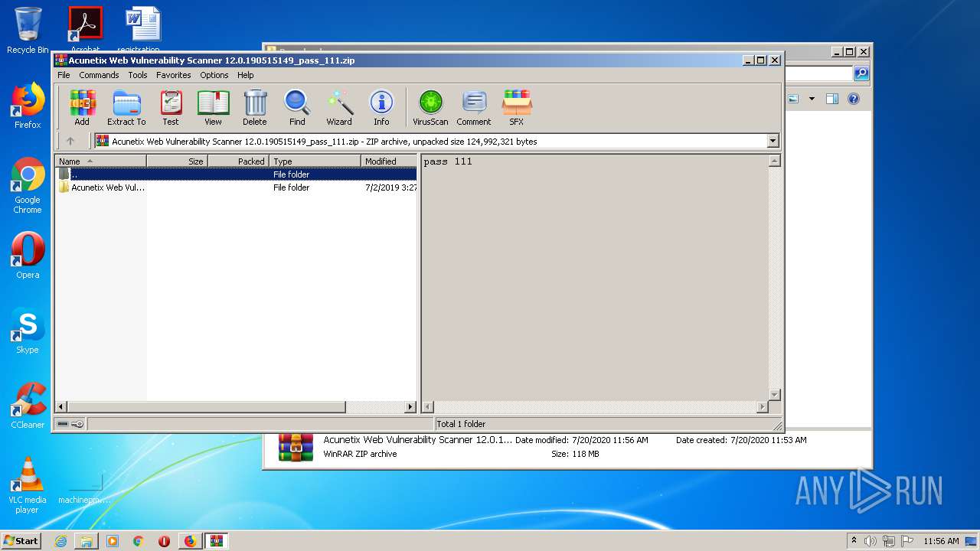Click the search button in Explorer window
This screenshot has width=980, height=551.
861,73
